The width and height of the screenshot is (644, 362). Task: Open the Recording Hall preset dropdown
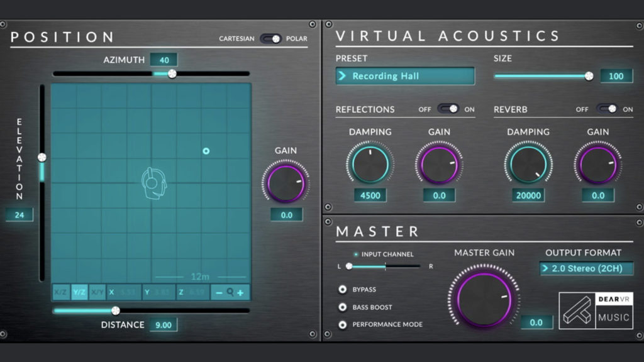pyautogui.click(x=404, y=76)
